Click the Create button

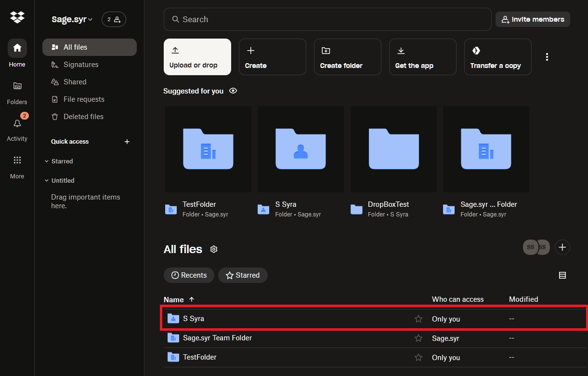click(273, 57)
